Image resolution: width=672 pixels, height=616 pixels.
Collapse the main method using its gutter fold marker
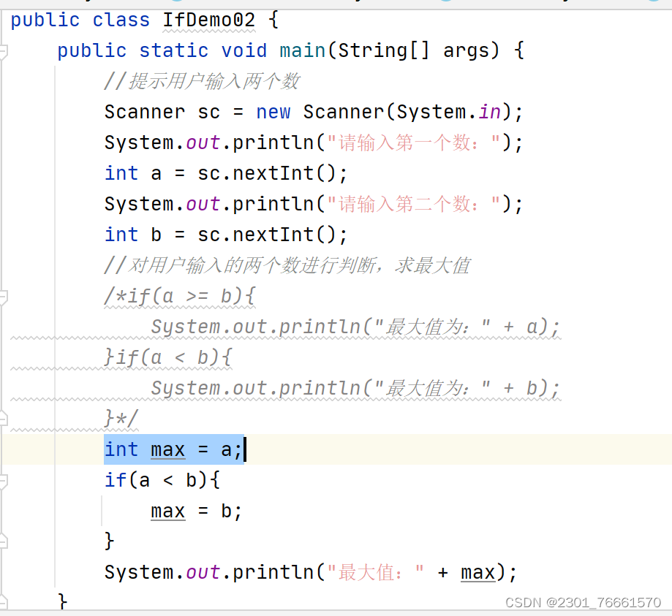[6, 50]
